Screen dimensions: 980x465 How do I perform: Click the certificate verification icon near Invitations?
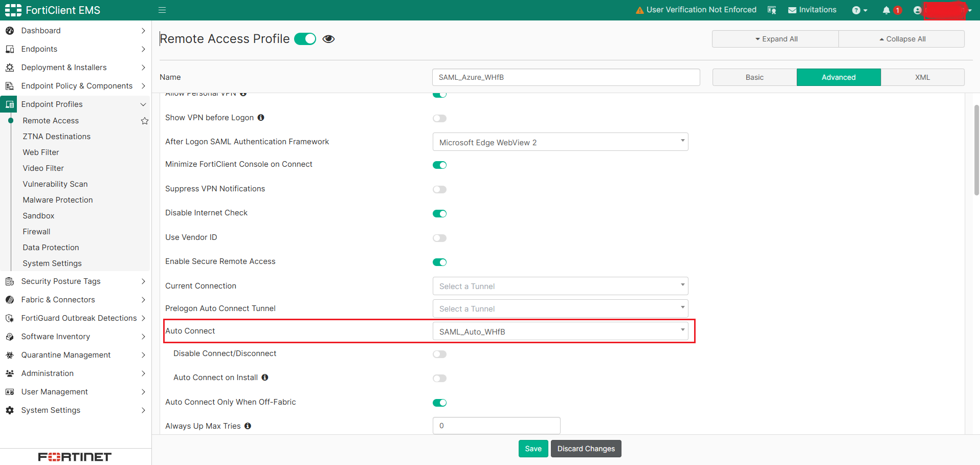point(772,10)
